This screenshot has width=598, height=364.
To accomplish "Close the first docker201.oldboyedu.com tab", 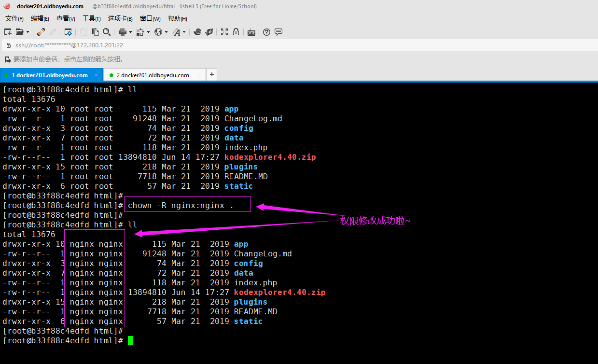I will 97,75.
